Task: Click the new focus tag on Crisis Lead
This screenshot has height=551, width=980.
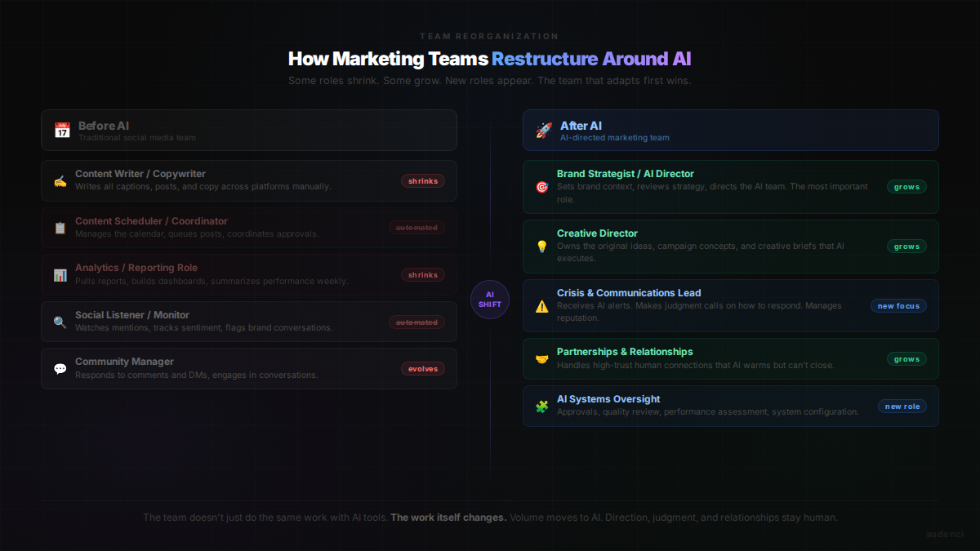Action: (x=898, y=306)
